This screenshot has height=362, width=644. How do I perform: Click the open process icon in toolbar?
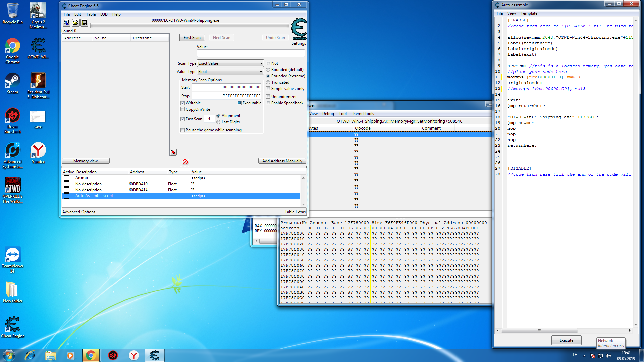(x=66, y=23)
